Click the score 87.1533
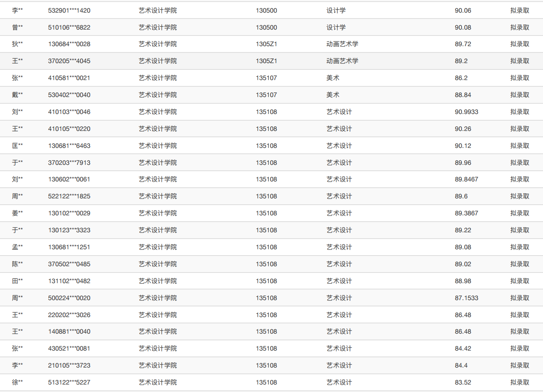543x392 pixels. 466,298
